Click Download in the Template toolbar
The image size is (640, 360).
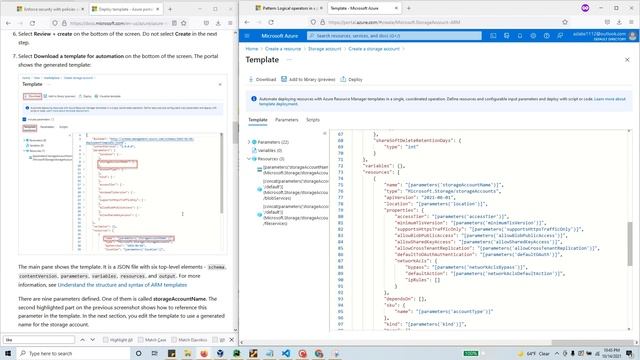click(262, 80)
